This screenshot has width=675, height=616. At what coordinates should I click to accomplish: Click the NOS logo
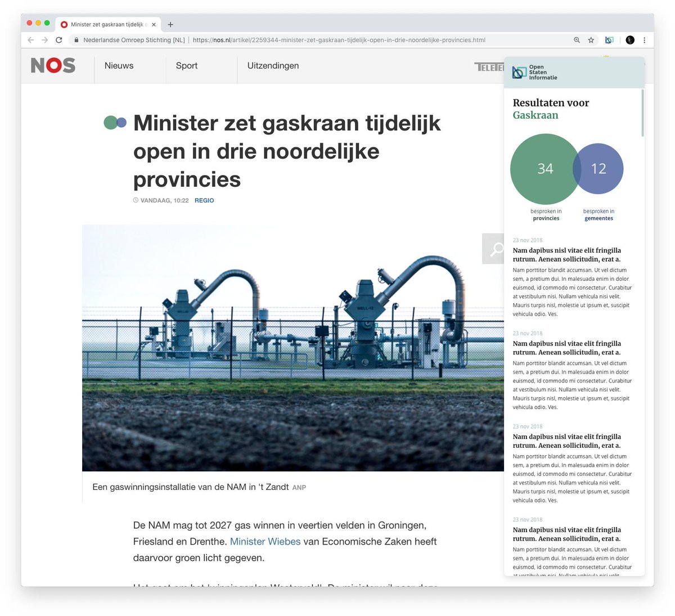53,66
